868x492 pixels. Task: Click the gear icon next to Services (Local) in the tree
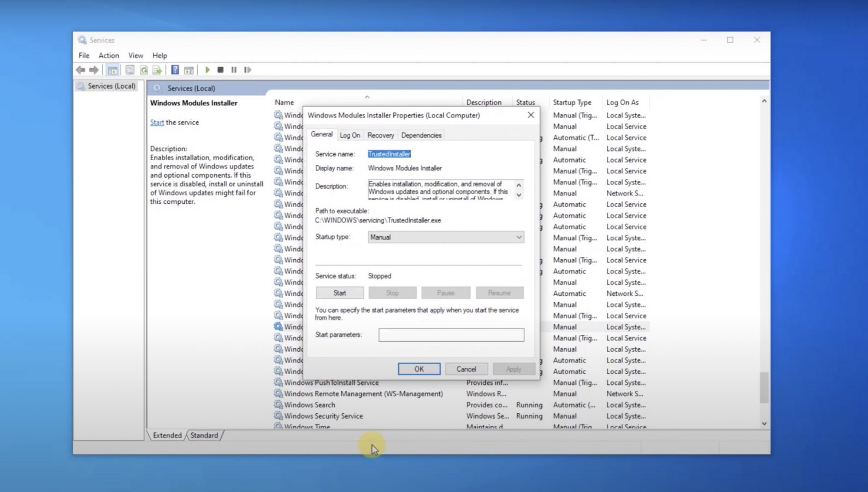[81, 86]
